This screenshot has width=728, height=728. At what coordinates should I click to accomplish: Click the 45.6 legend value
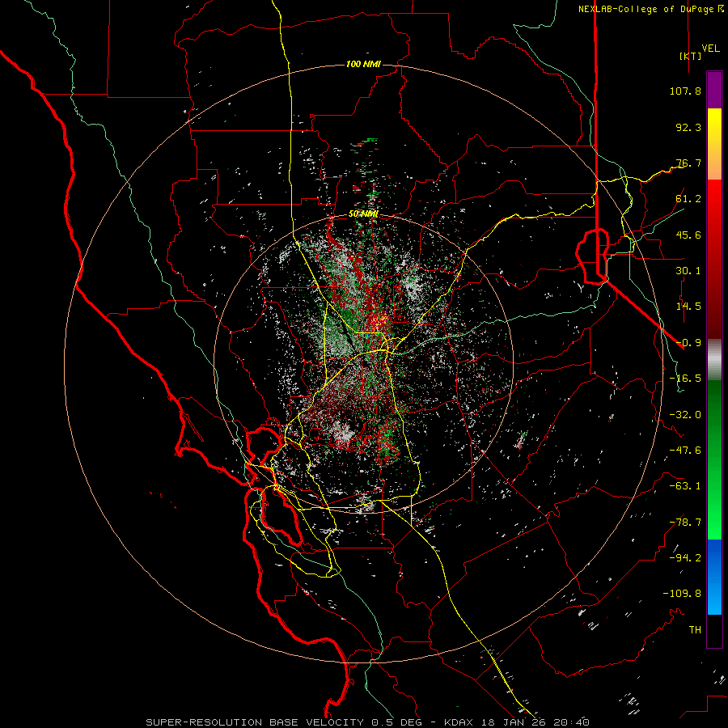tap(688, 235)
